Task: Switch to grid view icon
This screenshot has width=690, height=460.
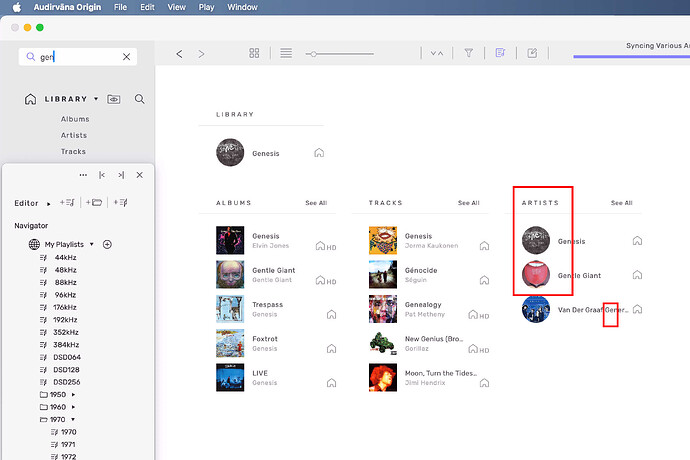Action: tap(254, 53)
